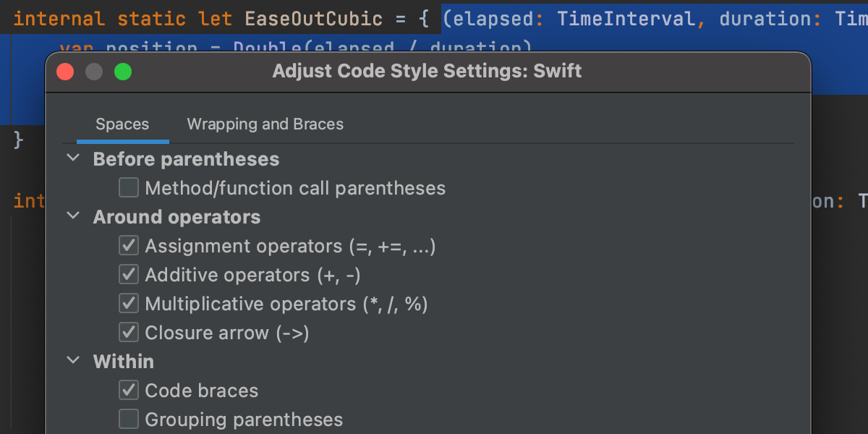Select the Spaces tab

point(122,124)
